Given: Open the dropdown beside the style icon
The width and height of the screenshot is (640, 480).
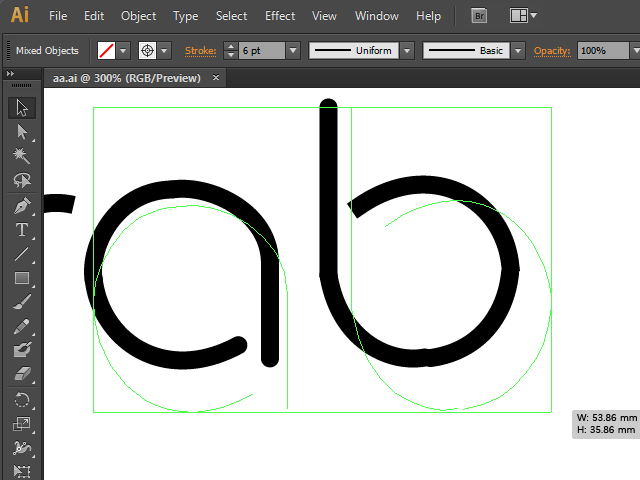Looking at the screenshot, I should (164, 51).
